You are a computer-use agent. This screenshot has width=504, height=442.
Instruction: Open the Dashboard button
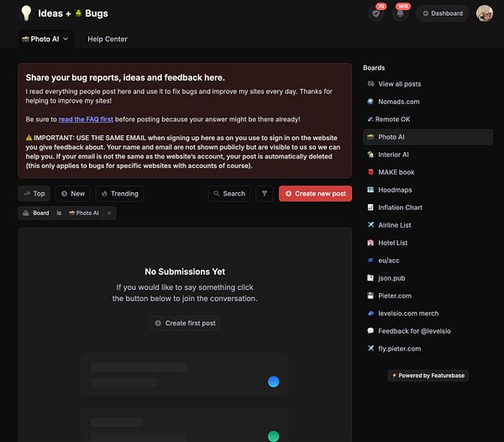443,13
